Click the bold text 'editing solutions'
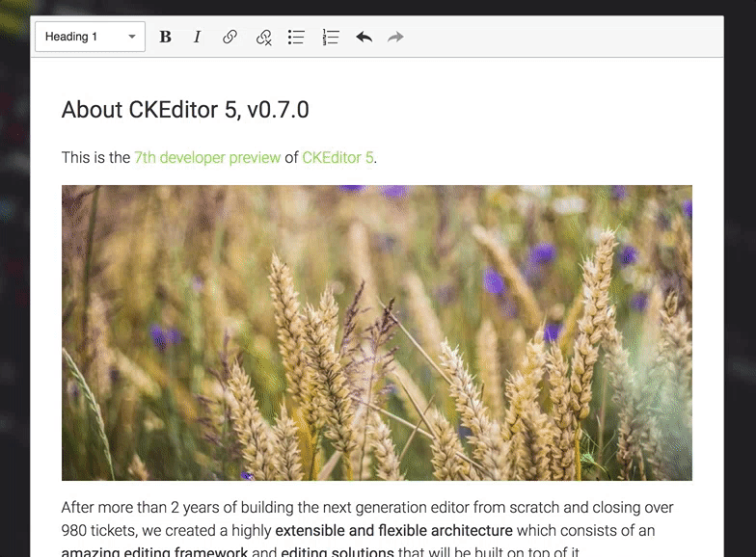This screenshot has width=756, height=557. pos(337,552)
